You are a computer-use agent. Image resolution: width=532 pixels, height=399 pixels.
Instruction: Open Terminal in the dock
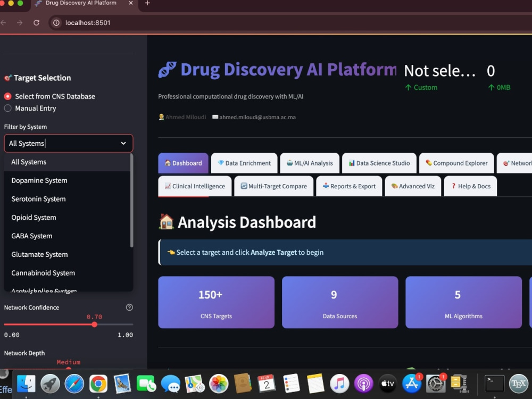click(x=494, y=384)
